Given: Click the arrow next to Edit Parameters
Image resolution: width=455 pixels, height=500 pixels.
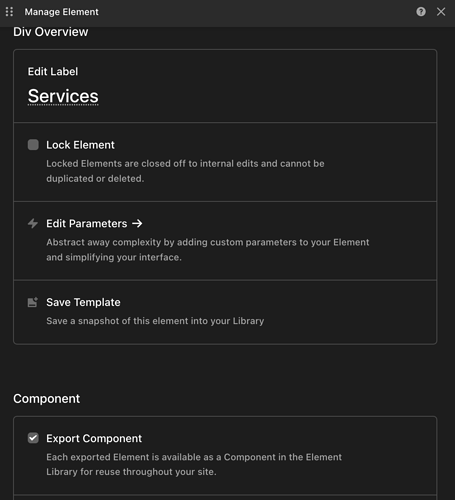Looking at the screenshot, I should pos(137,223).
